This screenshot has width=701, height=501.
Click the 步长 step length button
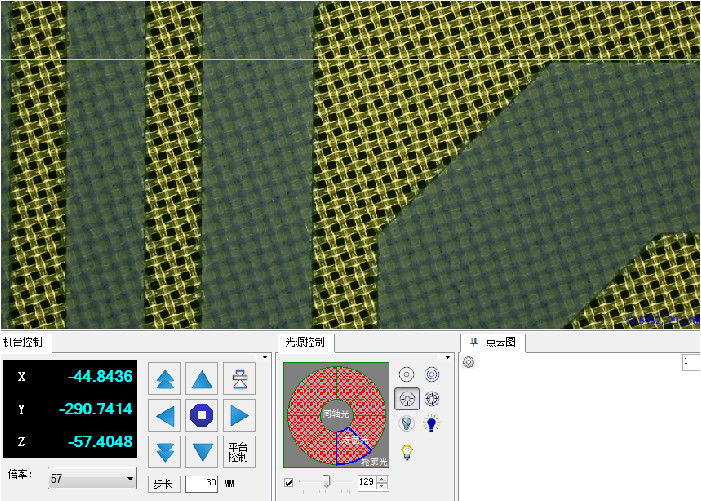(x=163, y=483)
